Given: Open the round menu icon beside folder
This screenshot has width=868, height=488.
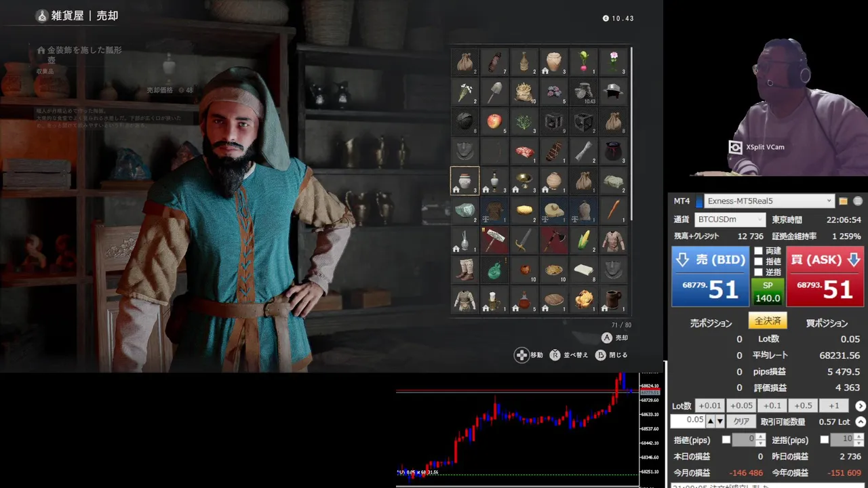Looking at the screenshot, I should pos(858,201).
